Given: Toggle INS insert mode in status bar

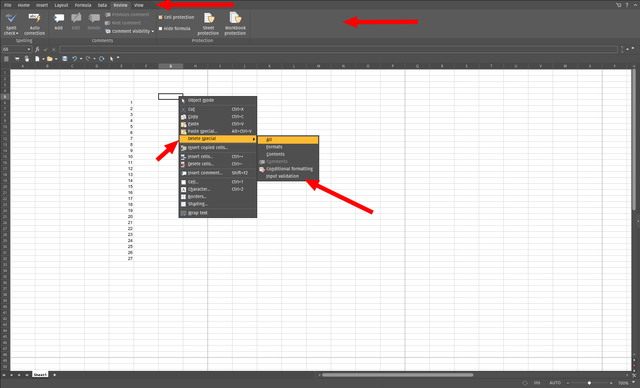Looking at the screenshot, I should (x=537, y=383).
